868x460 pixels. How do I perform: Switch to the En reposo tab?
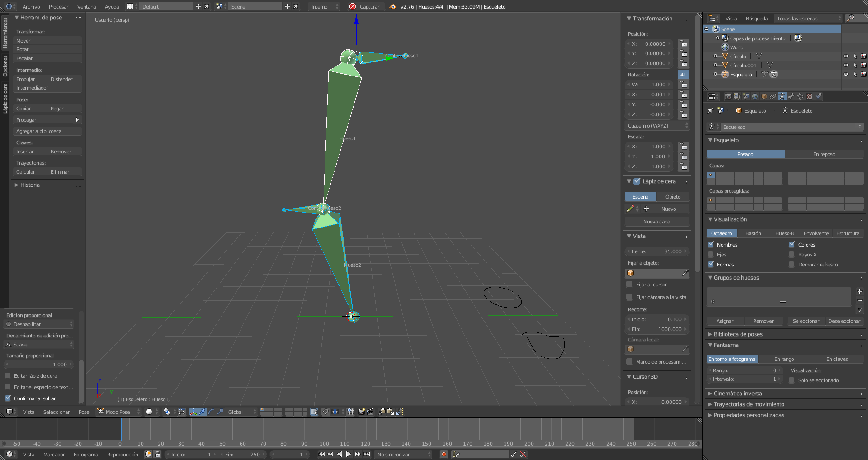click(824, 154)
